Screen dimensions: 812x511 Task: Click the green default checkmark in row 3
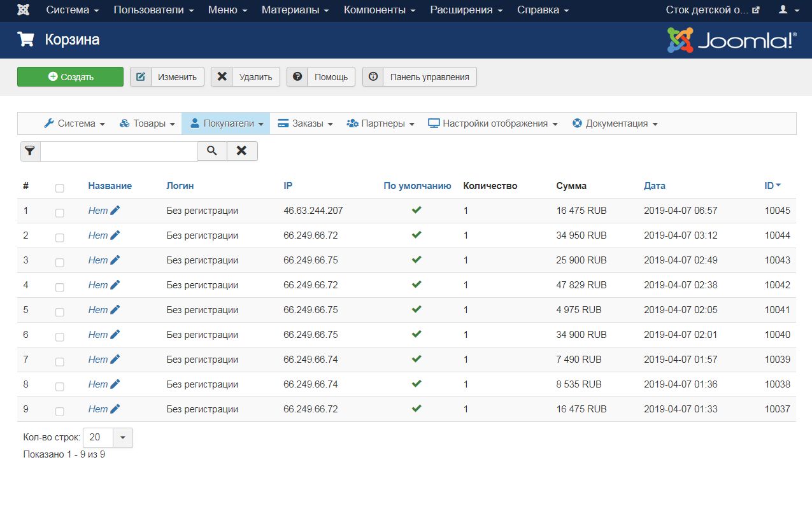pos(417,260)
